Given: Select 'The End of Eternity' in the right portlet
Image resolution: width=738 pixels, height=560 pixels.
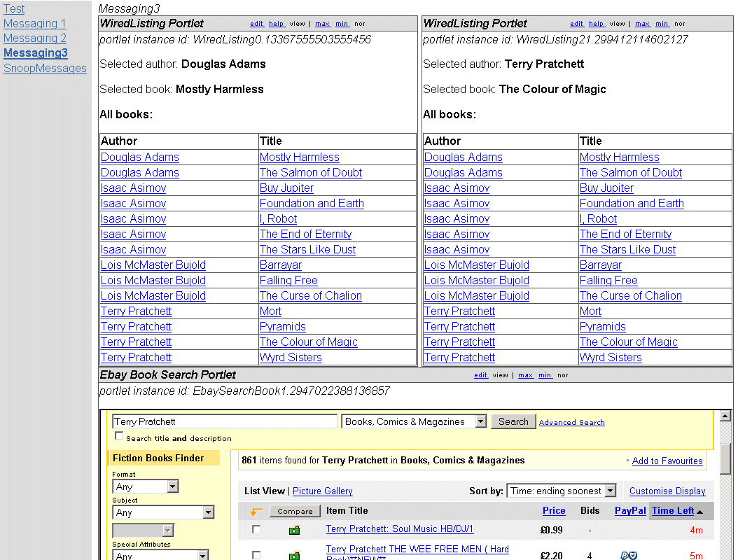Looking at the screenshot, I should click(x=625, y=234).
